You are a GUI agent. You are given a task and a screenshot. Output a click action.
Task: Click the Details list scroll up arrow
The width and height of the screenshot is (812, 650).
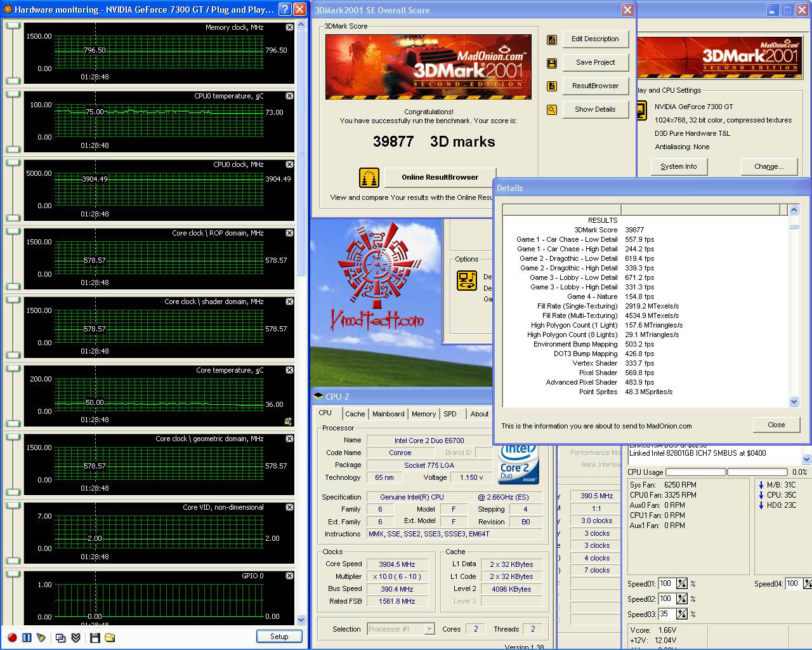tap(794, 210)
